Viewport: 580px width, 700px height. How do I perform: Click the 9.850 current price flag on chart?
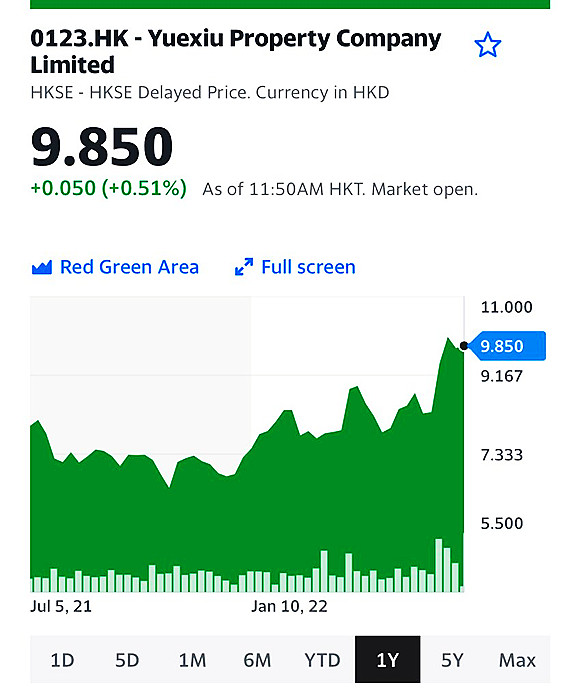click(507, 346)
